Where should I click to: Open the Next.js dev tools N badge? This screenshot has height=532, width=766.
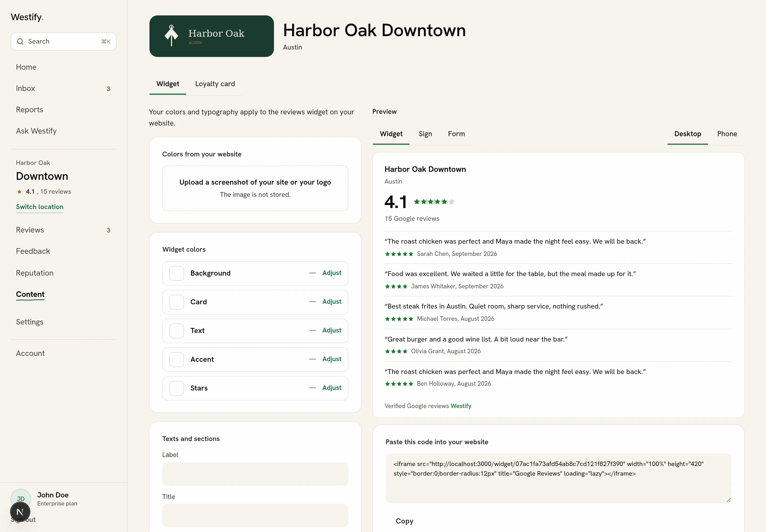[x=20, y=512]
